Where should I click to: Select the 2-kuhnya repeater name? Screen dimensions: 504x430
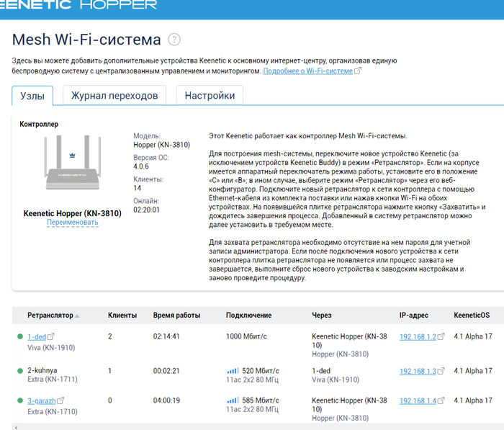point(42,370)
